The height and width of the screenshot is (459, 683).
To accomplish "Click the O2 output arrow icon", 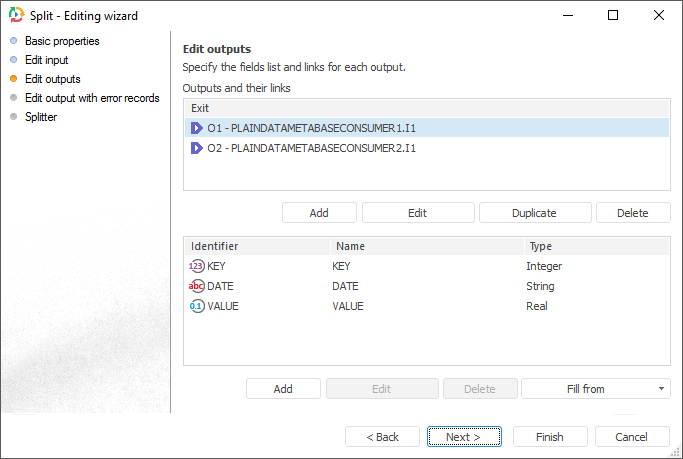I will tap(197, 148).
